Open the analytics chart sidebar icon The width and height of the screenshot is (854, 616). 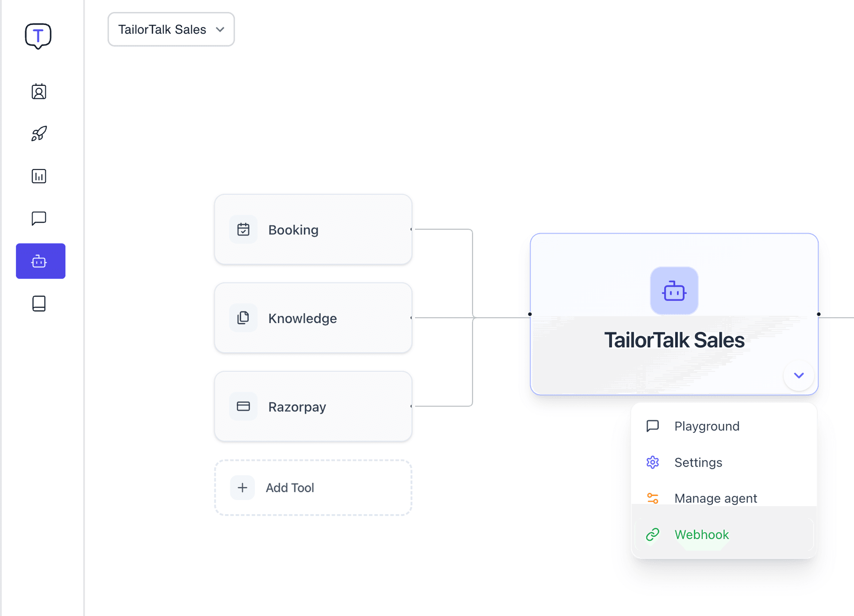39,176
